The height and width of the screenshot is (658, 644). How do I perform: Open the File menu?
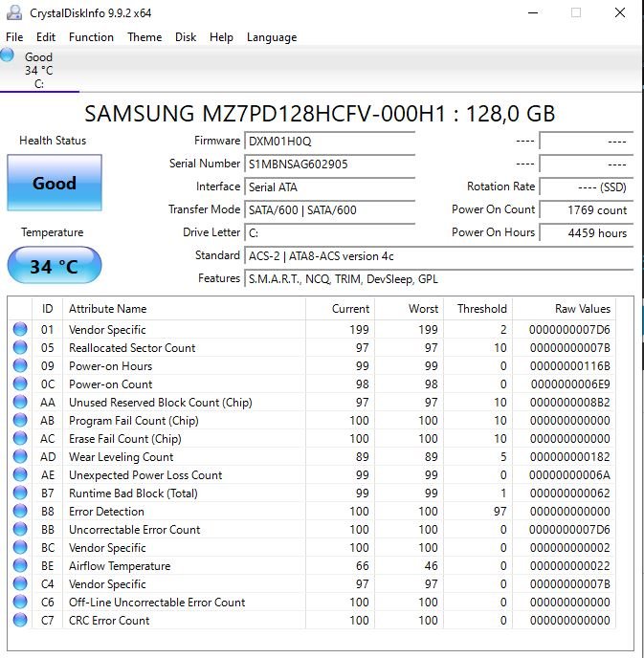[x=14, y=37]
